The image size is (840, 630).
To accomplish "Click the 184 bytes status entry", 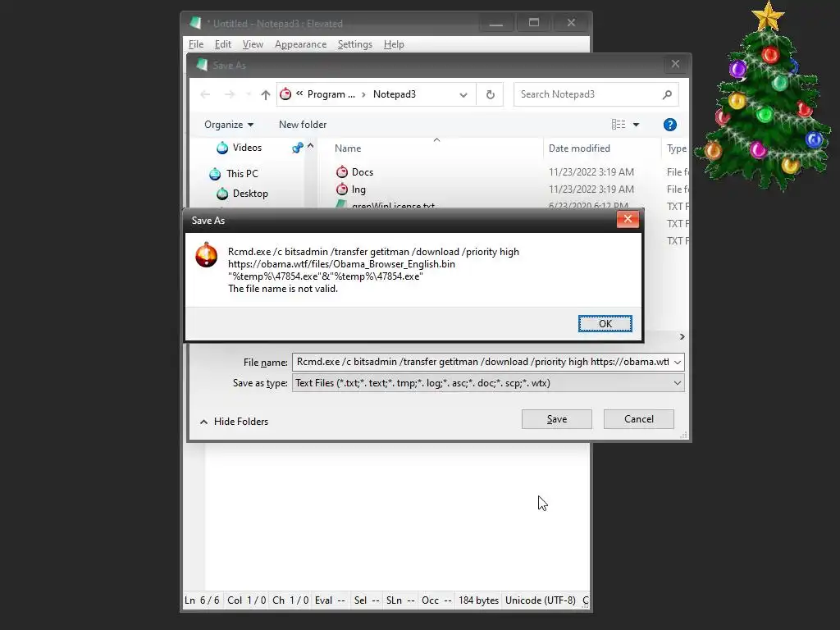I will [x=478, y=600].
